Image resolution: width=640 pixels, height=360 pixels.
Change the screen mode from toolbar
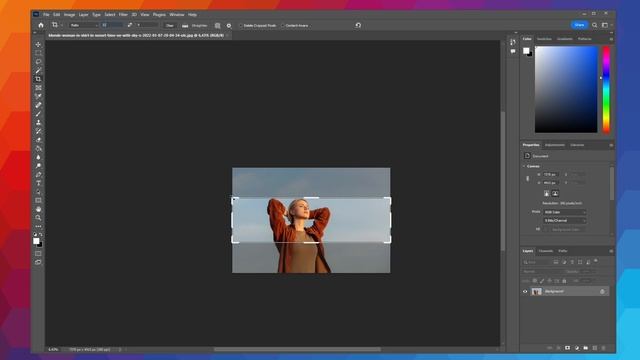(38, 262)
